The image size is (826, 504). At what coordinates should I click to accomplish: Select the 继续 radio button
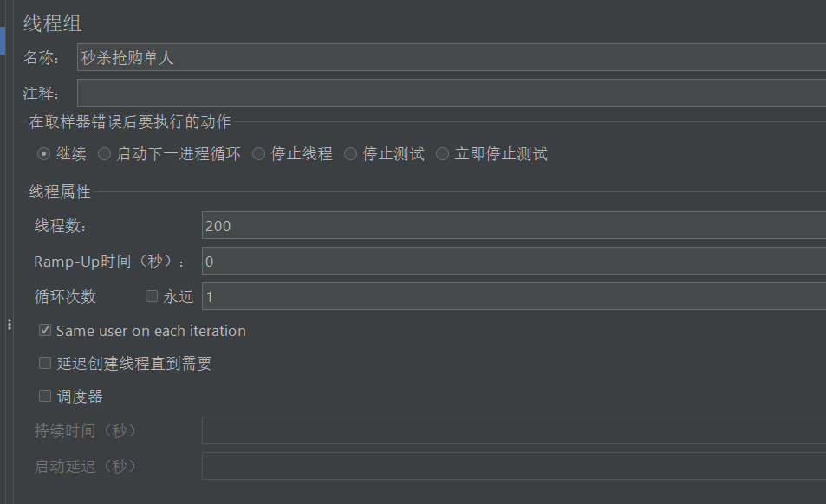[43, 153]
